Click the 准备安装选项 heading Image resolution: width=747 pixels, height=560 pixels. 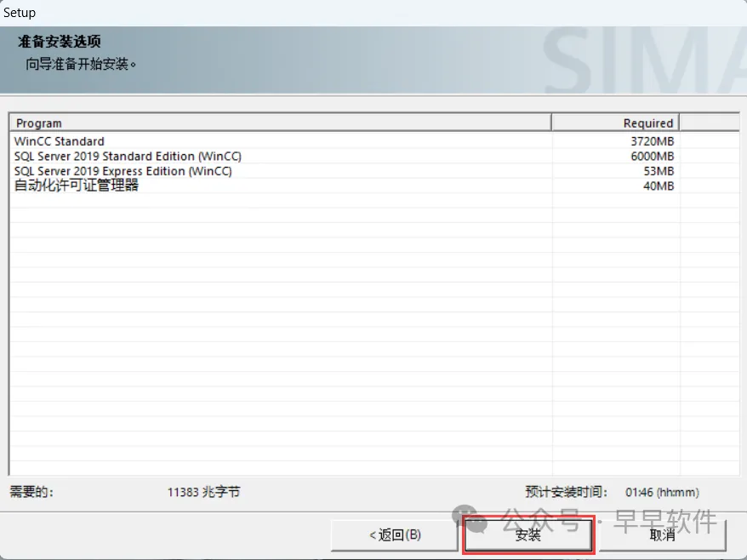pyautogui.click(x=60, y=42)
